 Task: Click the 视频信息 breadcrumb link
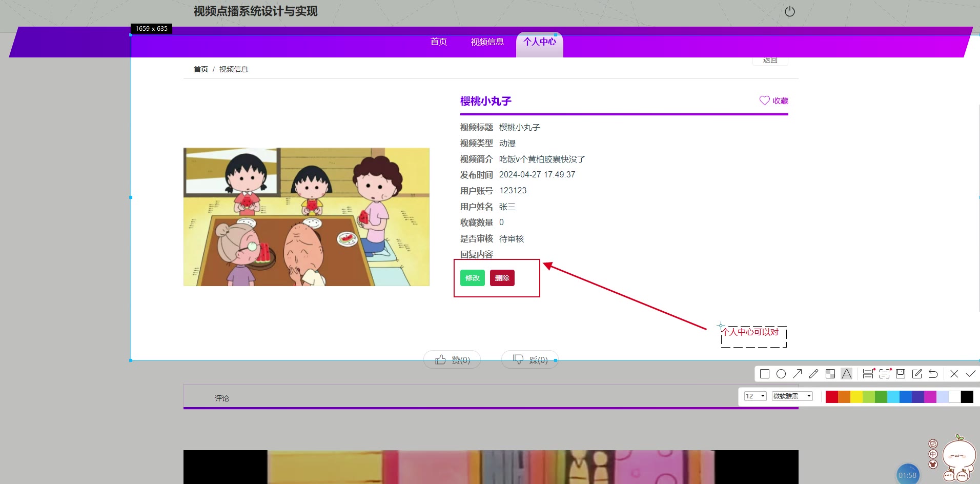point(234,69)
